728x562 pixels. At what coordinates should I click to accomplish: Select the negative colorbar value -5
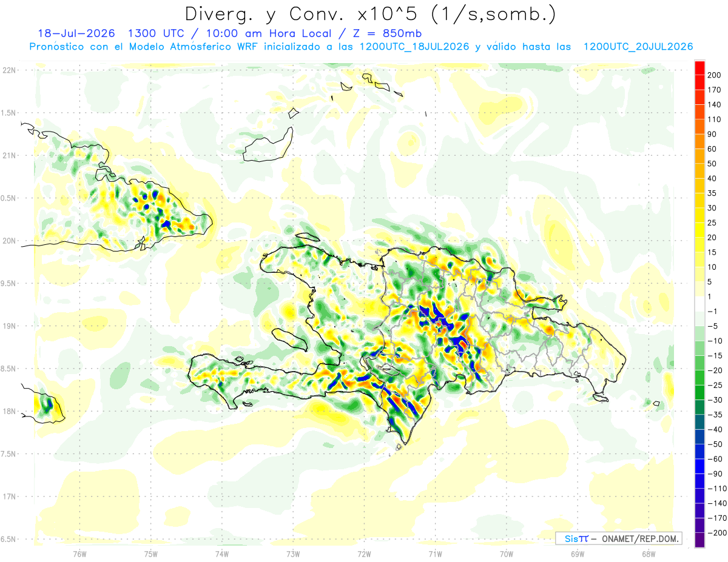(x=712, y=326)
